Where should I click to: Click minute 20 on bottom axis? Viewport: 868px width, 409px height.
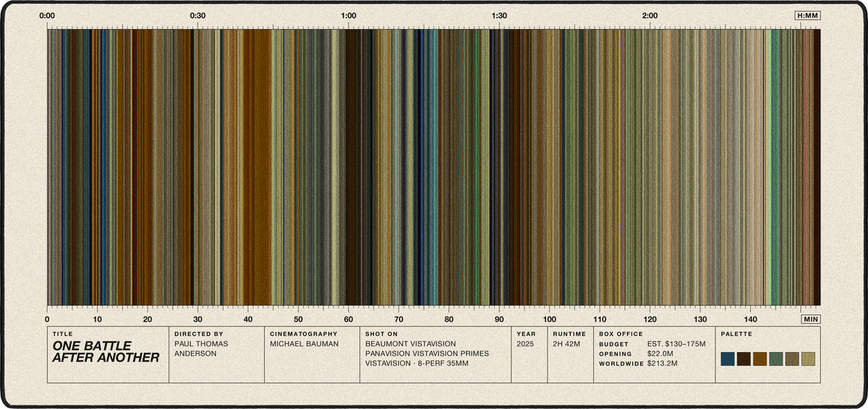(148, 319)
